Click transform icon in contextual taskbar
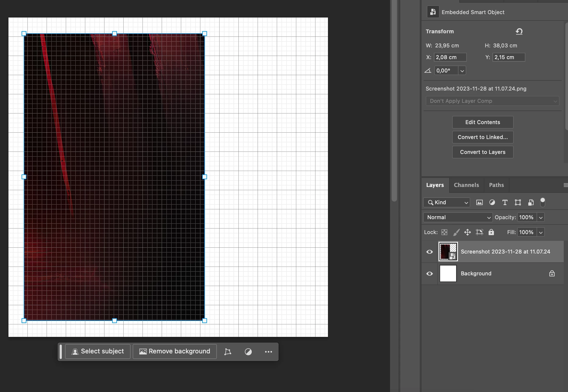 coord(228,352)
